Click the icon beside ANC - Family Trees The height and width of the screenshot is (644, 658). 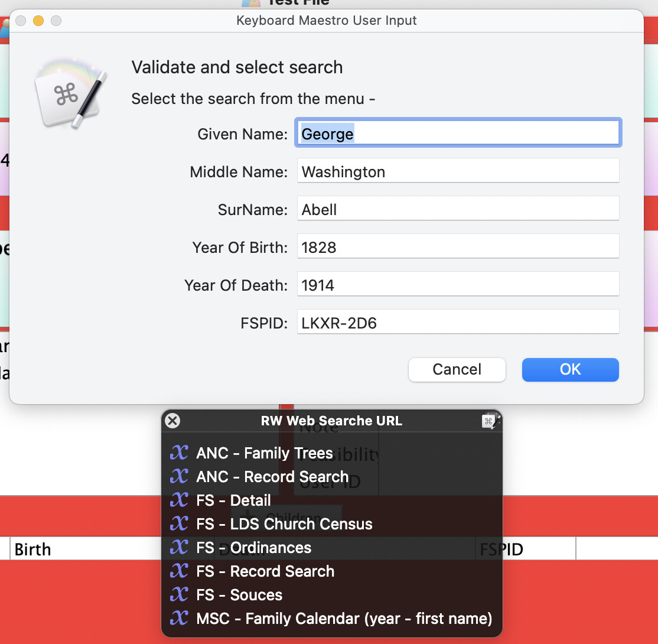[x=179, y=453]
